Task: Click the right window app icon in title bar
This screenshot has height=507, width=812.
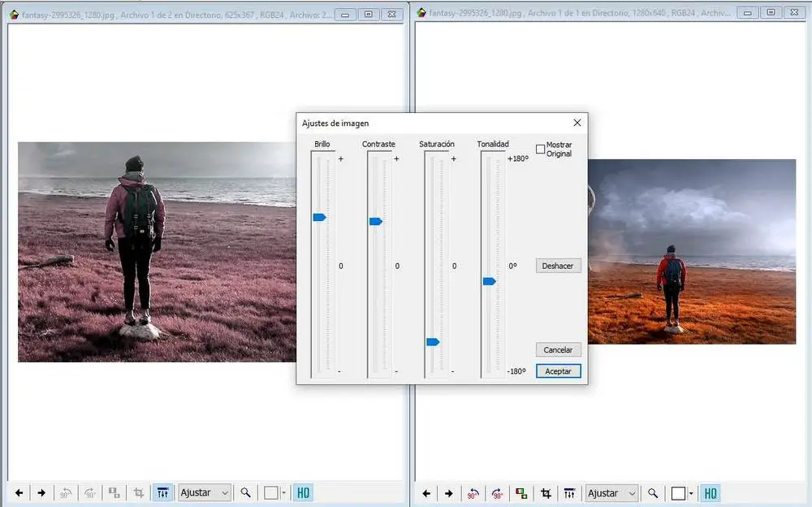Action: 421,12
